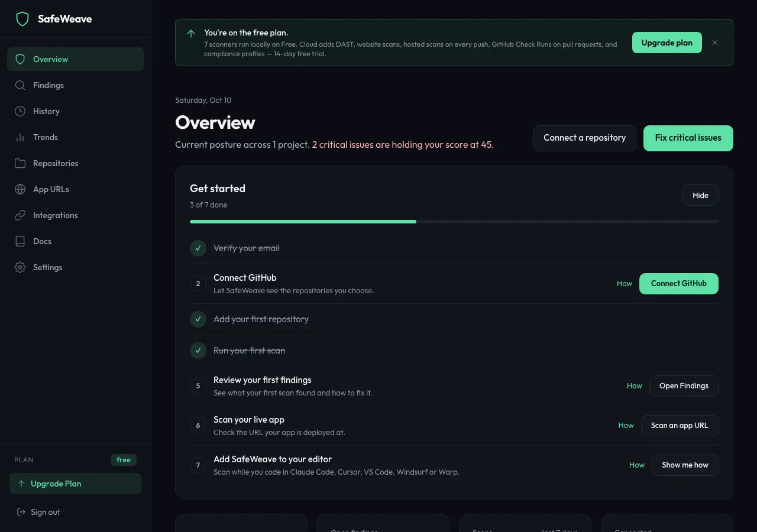Click the Sign out door icon
This screenshot has width=757, height=532.
[x=21, y=512]
